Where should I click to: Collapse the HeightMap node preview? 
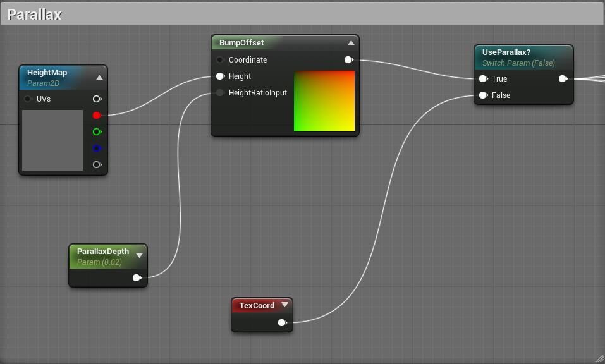tap(99, 78)
